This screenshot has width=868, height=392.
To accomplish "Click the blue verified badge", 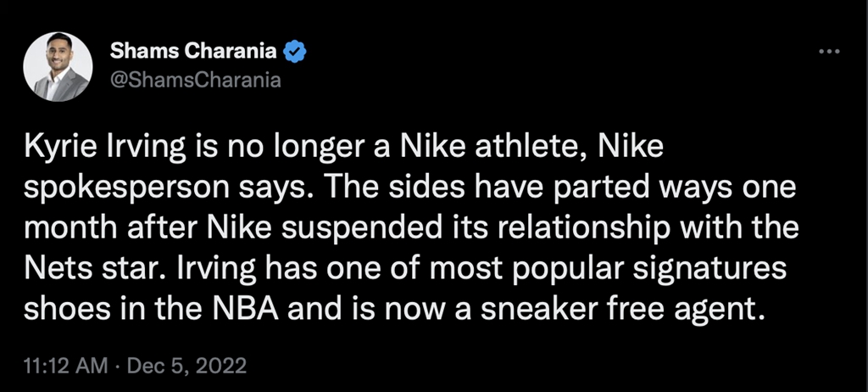I will click(294, 52).
